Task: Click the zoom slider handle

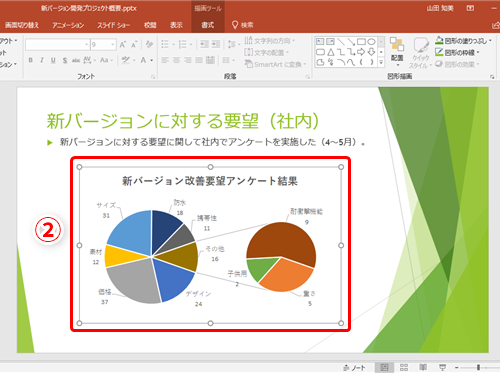Action: click(x=478, y=367)
